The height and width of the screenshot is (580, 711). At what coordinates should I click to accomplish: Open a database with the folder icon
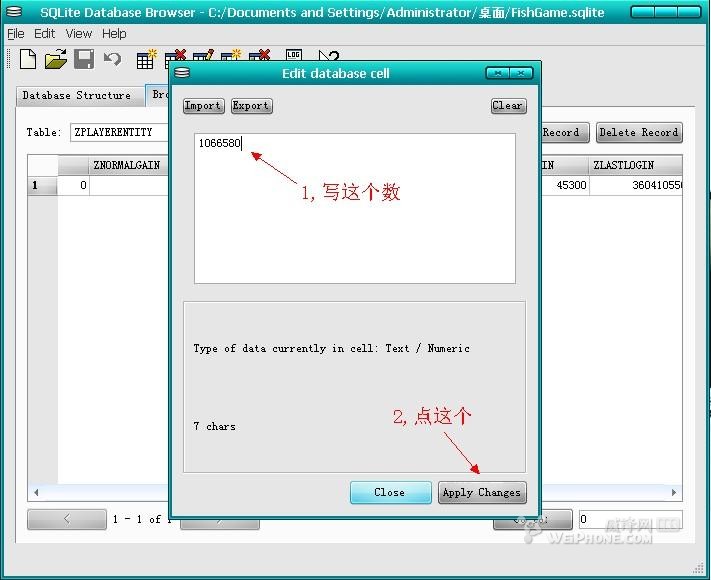(56, 59)
